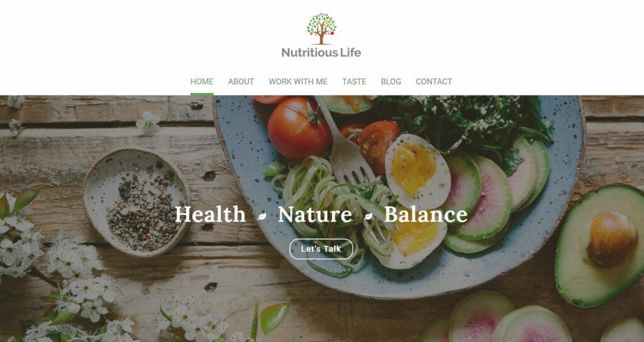
Task: Click the whole red tomato on plate
Action: [299, 128]
